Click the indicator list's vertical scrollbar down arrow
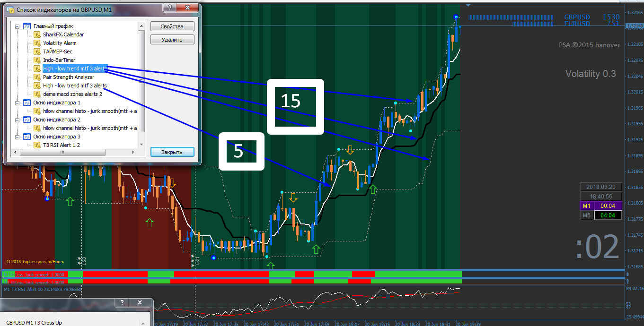This screenshot has width=644, height=326. 141,144
